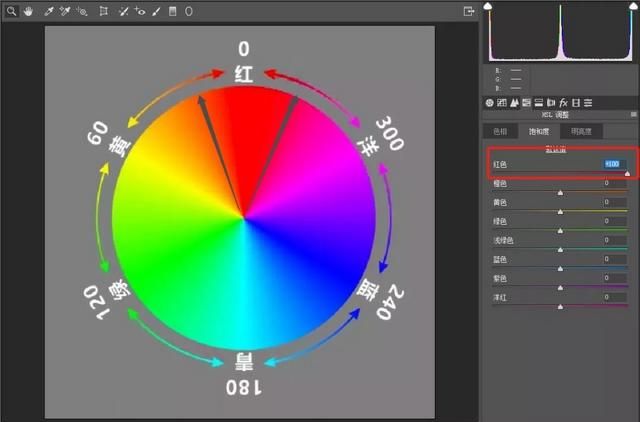
Task: Click the 红色 label in HSL panel
Action: (x=500, y=164)
